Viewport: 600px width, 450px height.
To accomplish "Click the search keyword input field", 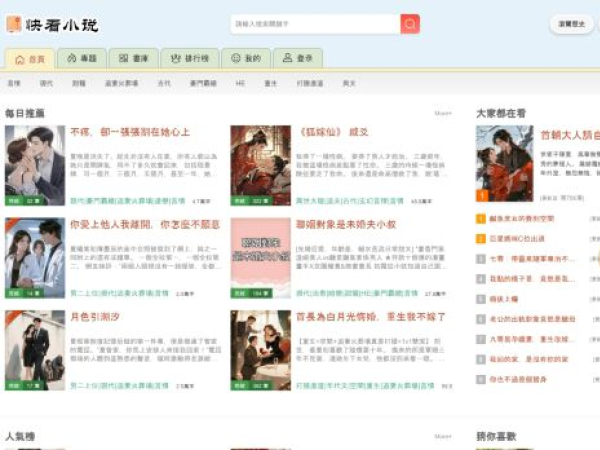I will pyautogui.click(x=316, y=24).
